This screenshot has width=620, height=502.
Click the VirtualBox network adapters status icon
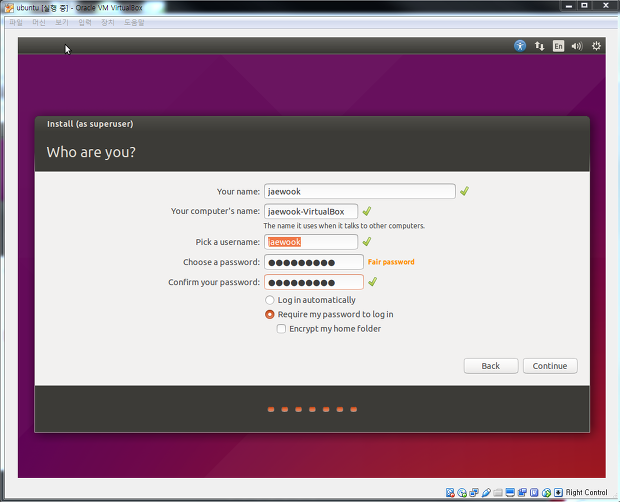tap(474, 493)
